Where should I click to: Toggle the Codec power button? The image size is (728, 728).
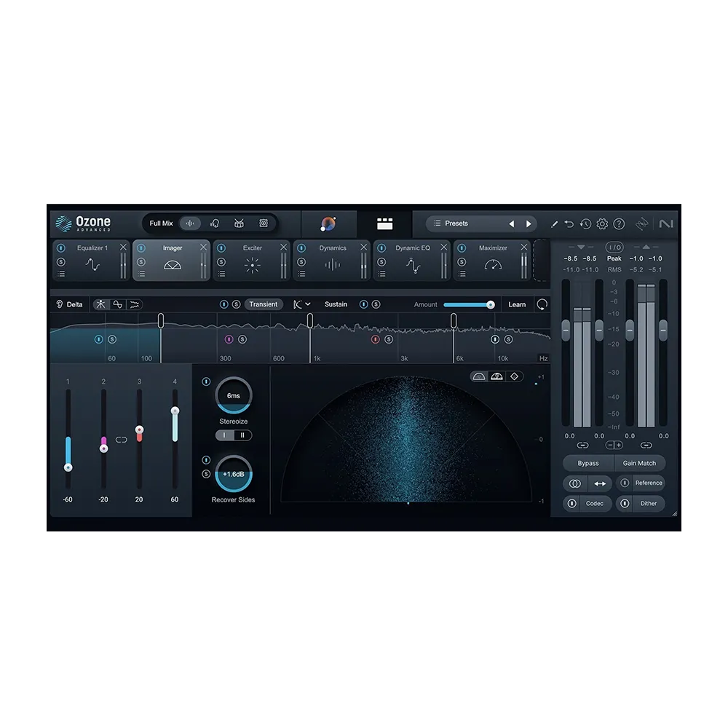coord(572,504)
